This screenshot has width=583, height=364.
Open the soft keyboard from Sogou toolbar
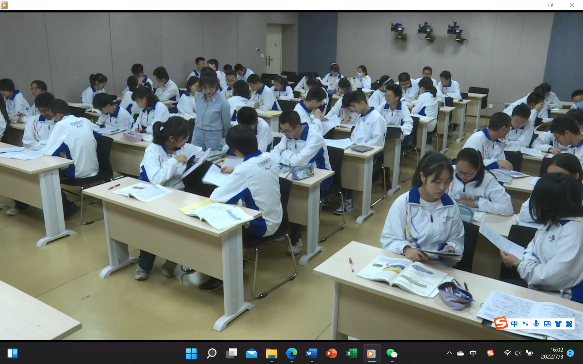point(547,324)
